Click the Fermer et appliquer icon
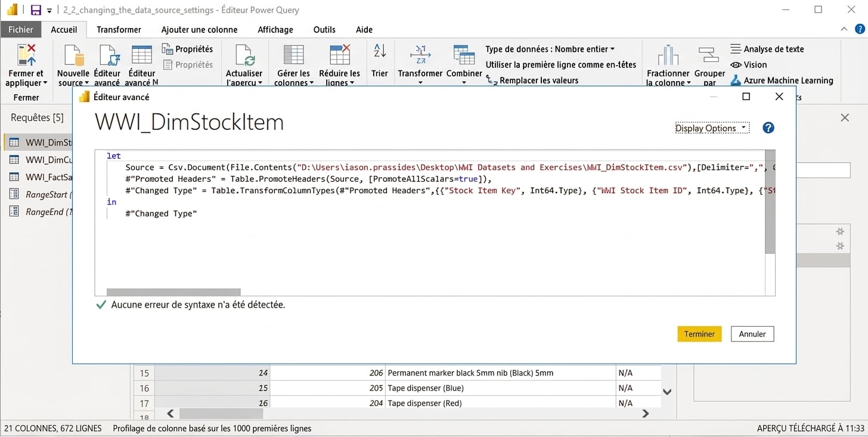The width and height of the screenshot is (868, 437). [27, 54]
